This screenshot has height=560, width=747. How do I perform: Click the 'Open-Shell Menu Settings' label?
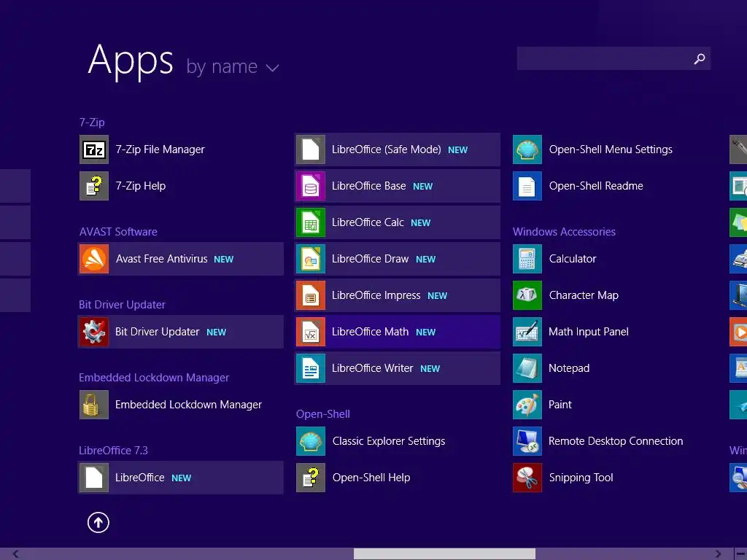(x=611, y=149)
